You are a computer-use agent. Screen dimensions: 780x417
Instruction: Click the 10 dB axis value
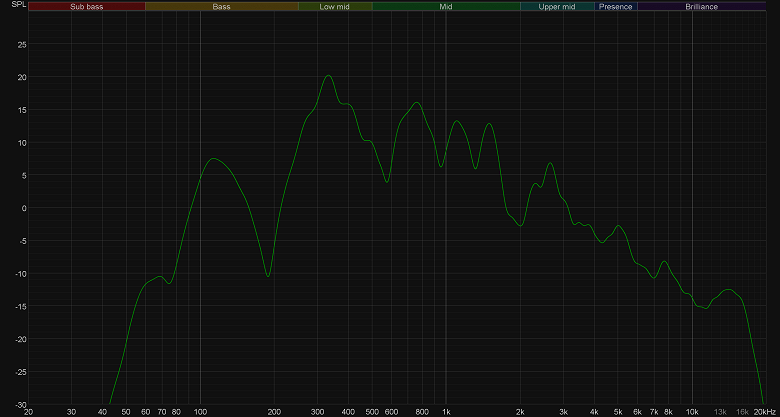(22, 143)
